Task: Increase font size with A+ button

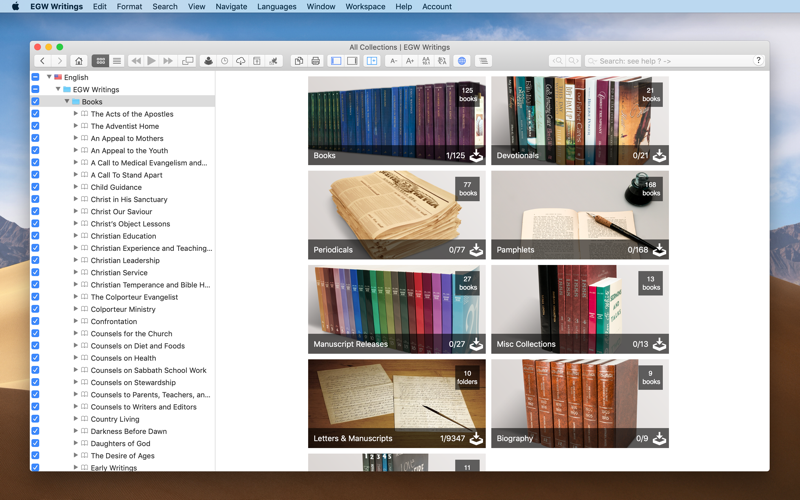Action: 409,61
